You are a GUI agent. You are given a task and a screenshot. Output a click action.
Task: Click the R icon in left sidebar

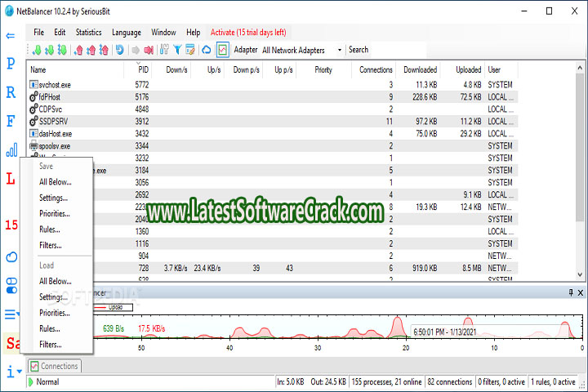11,92
